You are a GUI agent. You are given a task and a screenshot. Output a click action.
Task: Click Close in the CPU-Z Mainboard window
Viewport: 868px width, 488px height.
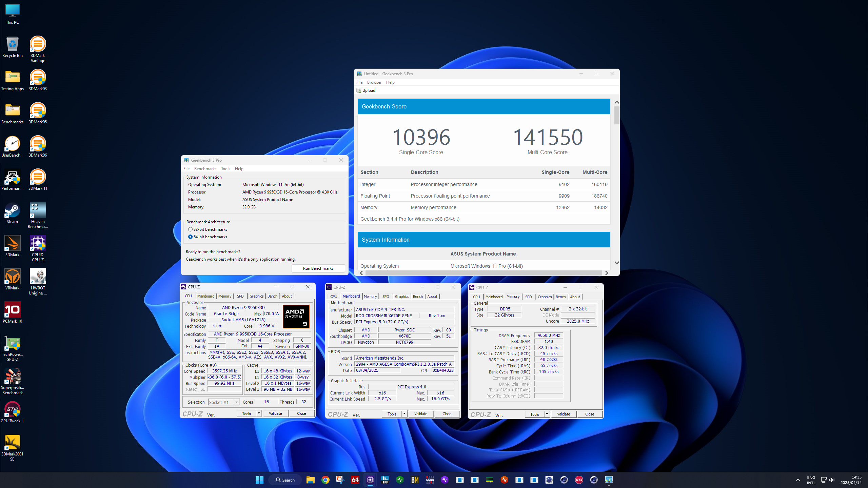[447, 414]
